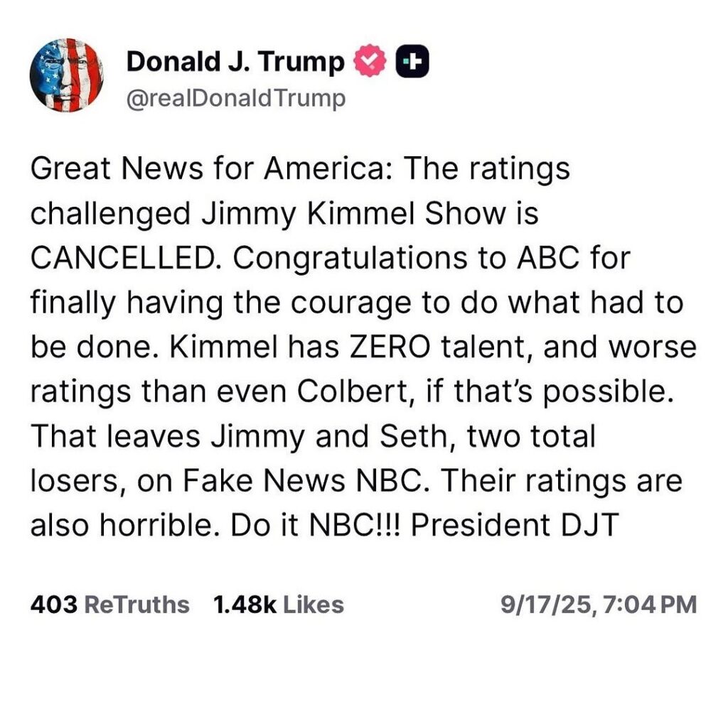Click the red verified checkmark badge
The height and width of the screenshot is (702, 728).
coord(370,63)
